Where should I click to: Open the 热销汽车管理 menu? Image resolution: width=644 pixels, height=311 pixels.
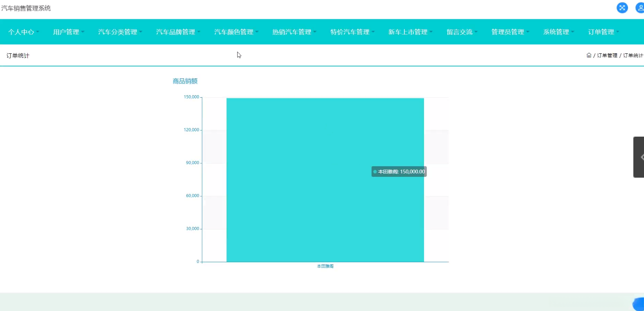click(295, 32)
